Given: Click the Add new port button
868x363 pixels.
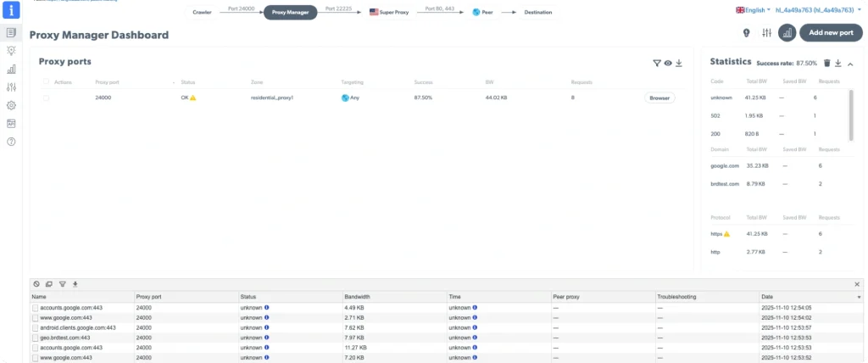Looking at the screenshot, I should pos(831,33).
